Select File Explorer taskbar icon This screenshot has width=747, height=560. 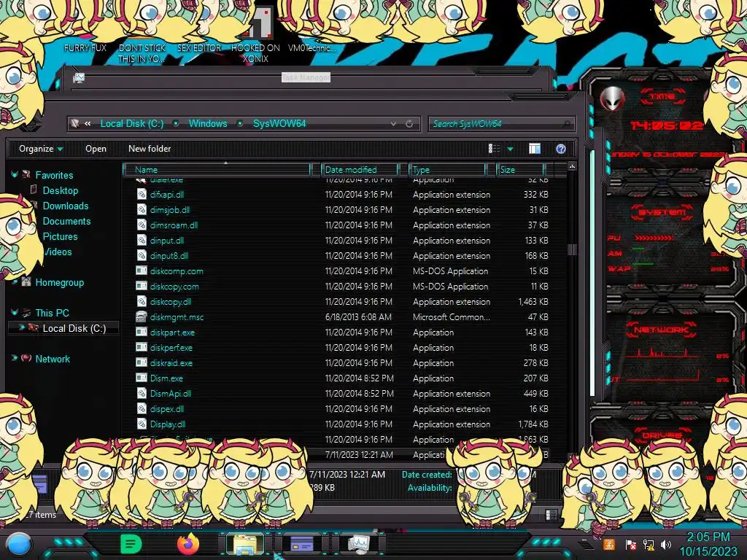tap(245, 544)
